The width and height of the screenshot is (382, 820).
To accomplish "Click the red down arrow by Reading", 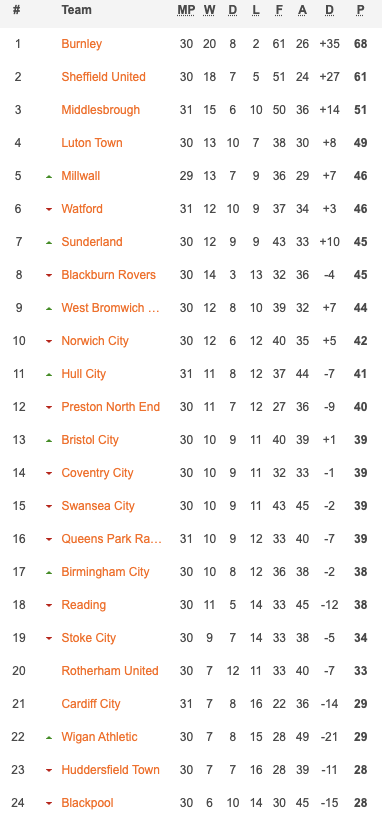I will coord(49,606).
